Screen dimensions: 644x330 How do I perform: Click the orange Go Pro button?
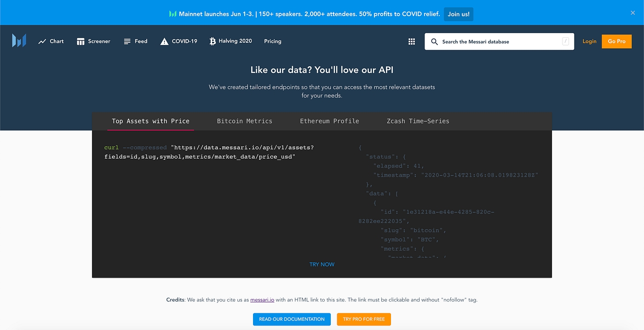[x=616, y=41]
